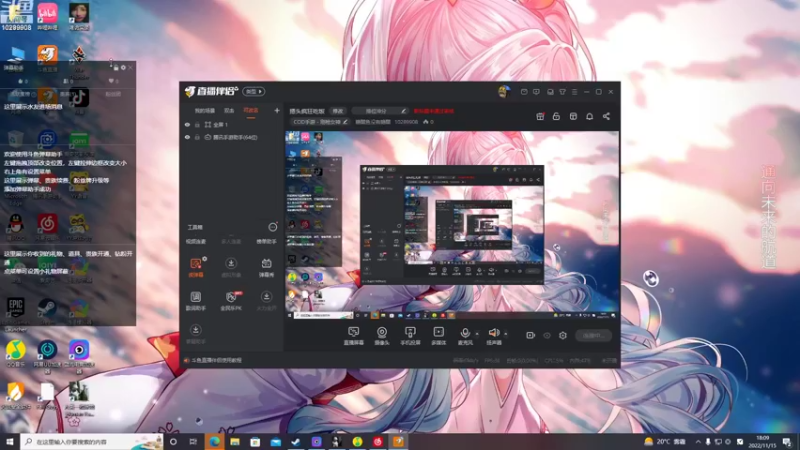This screenshot has height=450, width=800.
Task: Open the second-row left helper tool
Action: click(196, 301)
